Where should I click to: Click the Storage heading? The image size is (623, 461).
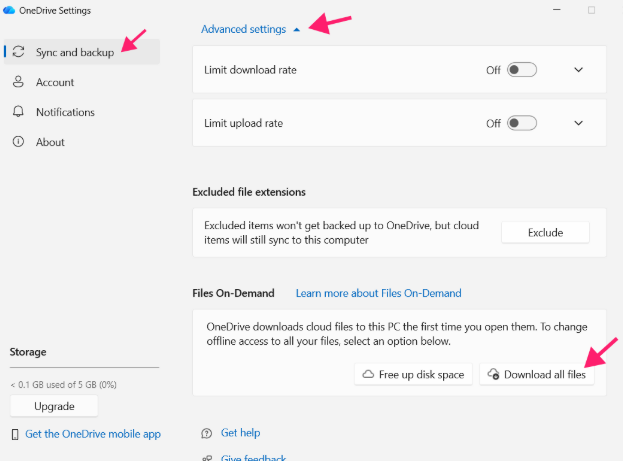(28, 352)
